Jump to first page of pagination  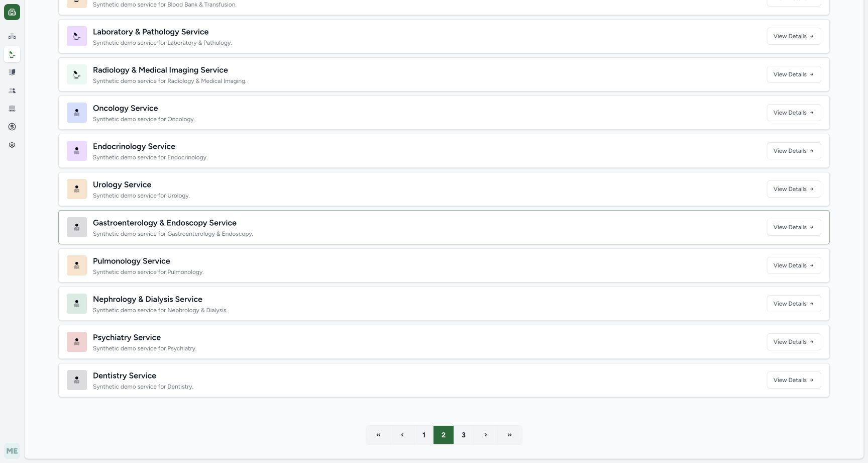378,435
